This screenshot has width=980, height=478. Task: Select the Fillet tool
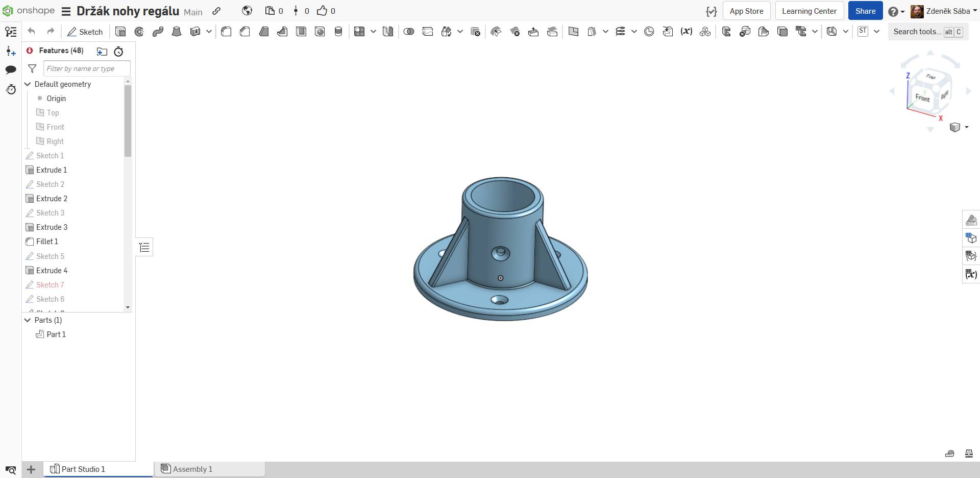coord(226,32)
